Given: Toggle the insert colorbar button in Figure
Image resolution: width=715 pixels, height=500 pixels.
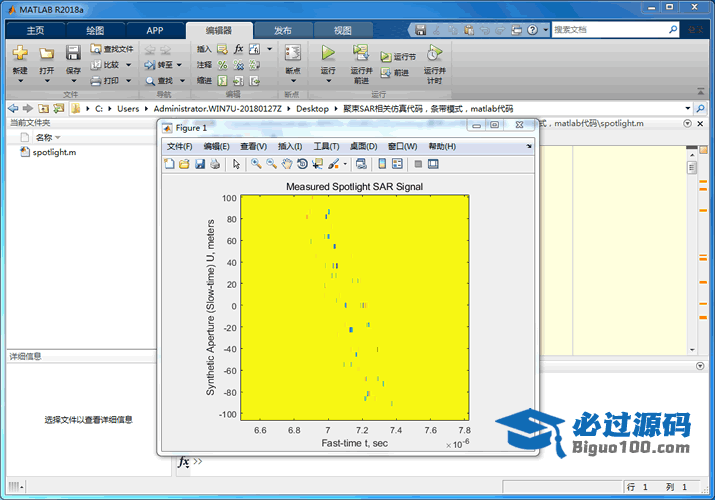Looking at the screenshot, I should coord(381,164).
